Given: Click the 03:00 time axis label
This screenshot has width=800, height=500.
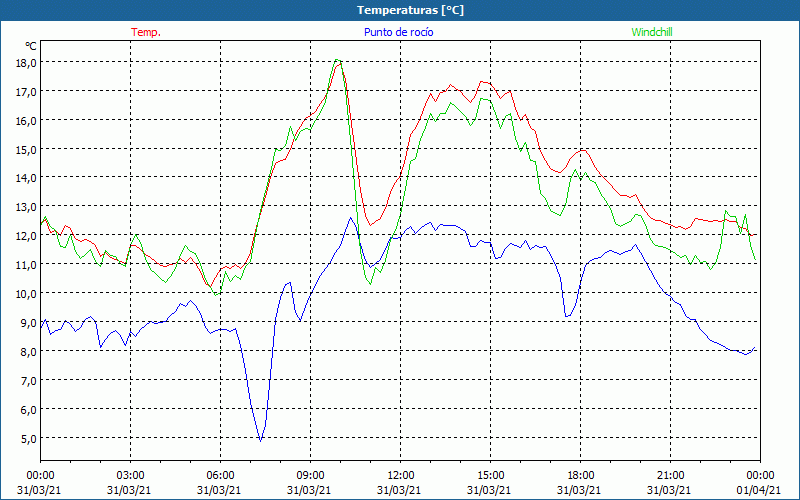Looking at the screenshot, I should [131, 476].
